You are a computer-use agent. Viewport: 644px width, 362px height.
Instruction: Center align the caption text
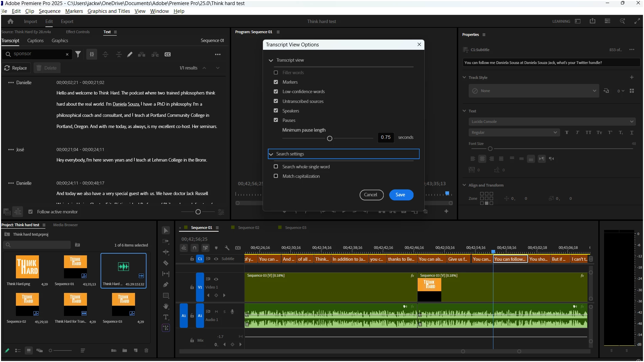pos(482,158)
